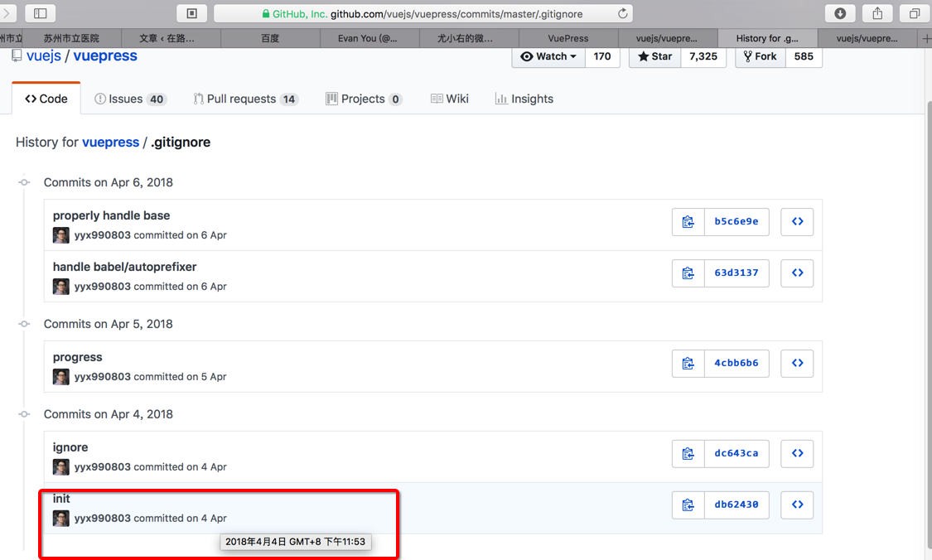The image size is (932, 560).
Task: Browse repository at commit 4cbb6b6
Action: [797, 363]
